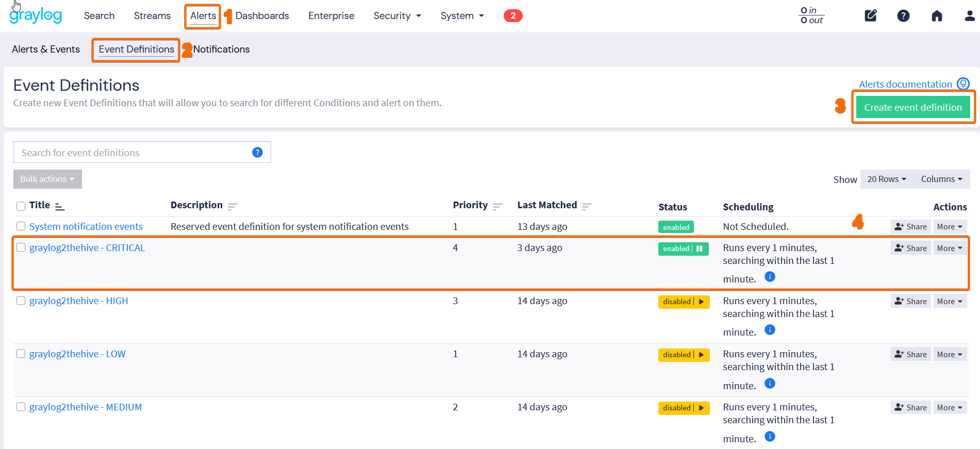Open the help question mark icon
The height and width of the screenshot is (449, 980).
click(x=903, y=15)
